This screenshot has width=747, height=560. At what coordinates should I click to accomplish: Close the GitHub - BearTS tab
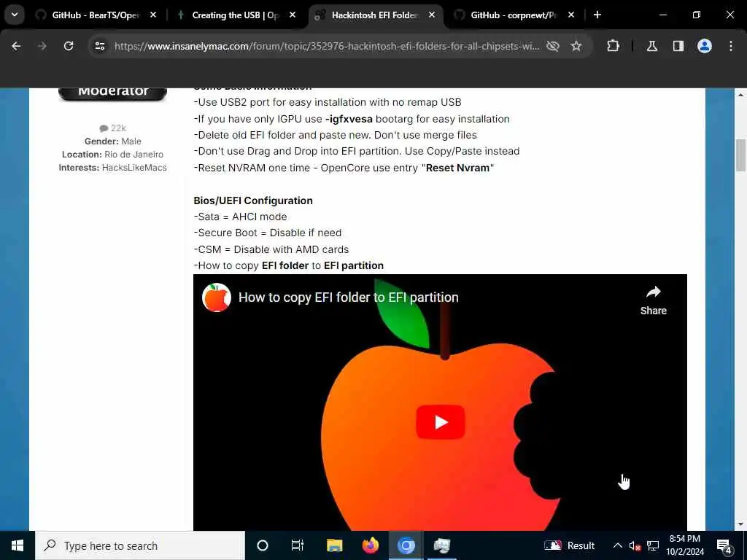(153, 15)
